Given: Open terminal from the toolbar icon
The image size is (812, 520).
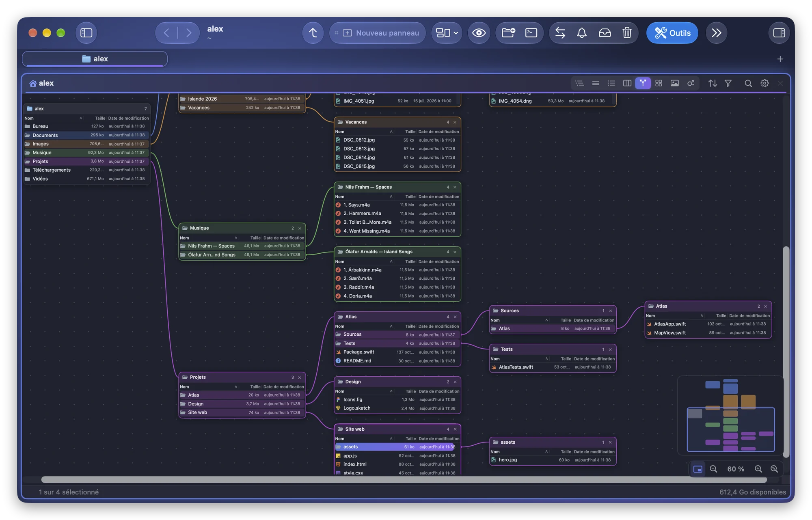Looking at the screenshot, I should (x=531, y=33).
